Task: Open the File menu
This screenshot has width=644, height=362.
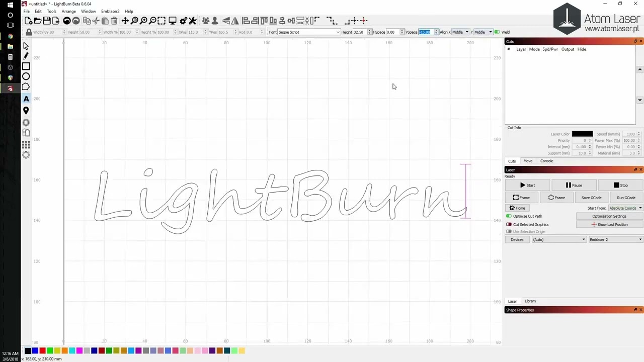Action: 26,11
